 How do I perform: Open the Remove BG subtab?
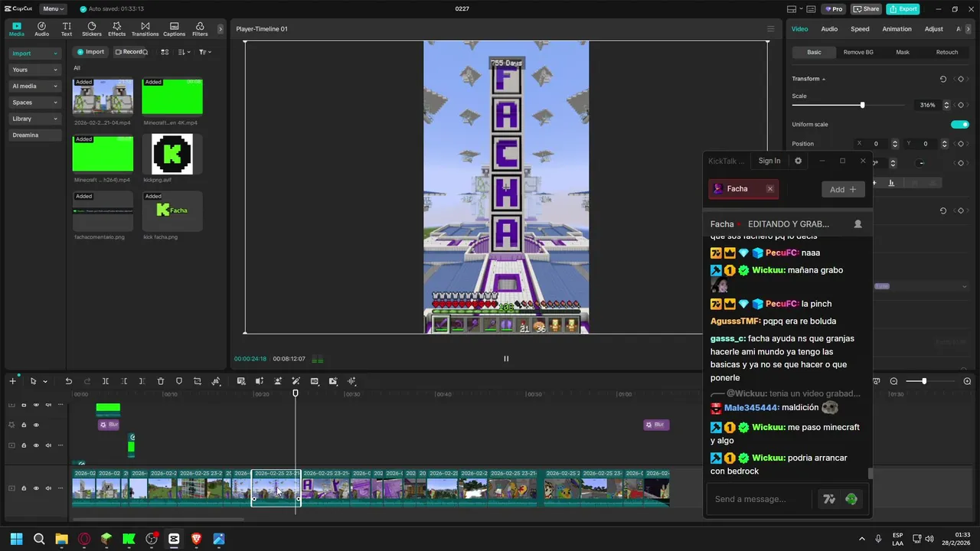pyautogui.click(x=858, y=52)
